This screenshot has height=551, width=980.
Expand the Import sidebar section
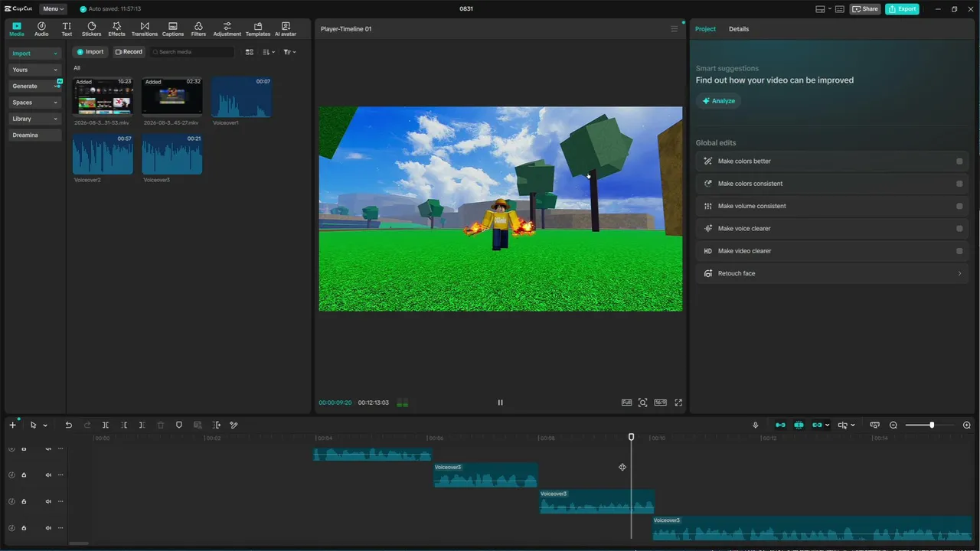pos(35,54)
